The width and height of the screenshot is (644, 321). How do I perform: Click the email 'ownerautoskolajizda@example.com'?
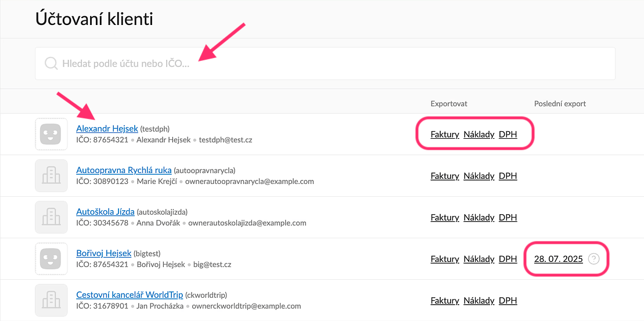[x=247, y=223]
